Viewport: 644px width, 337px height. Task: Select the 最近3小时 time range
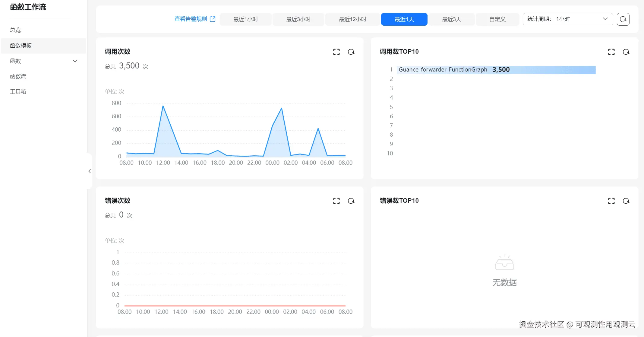pyautogui.click(x=298, y=19)
